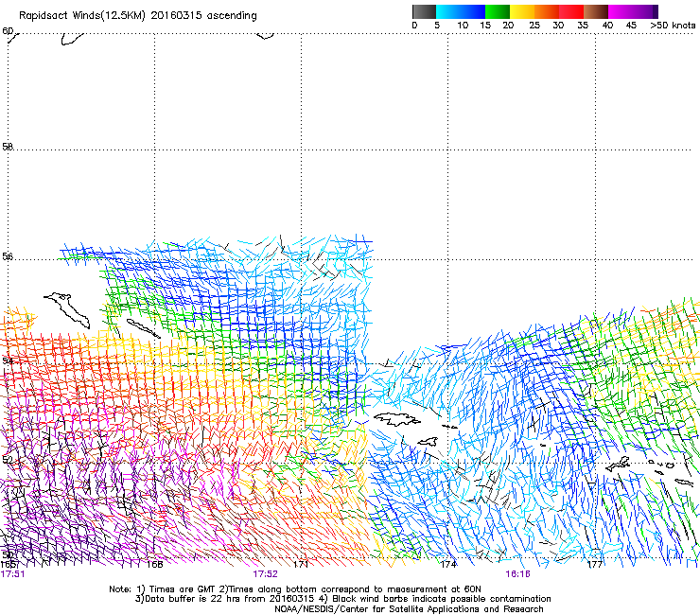Click the '>50 knots' legend label
The image size is (700, 615).
click(673, 26)
